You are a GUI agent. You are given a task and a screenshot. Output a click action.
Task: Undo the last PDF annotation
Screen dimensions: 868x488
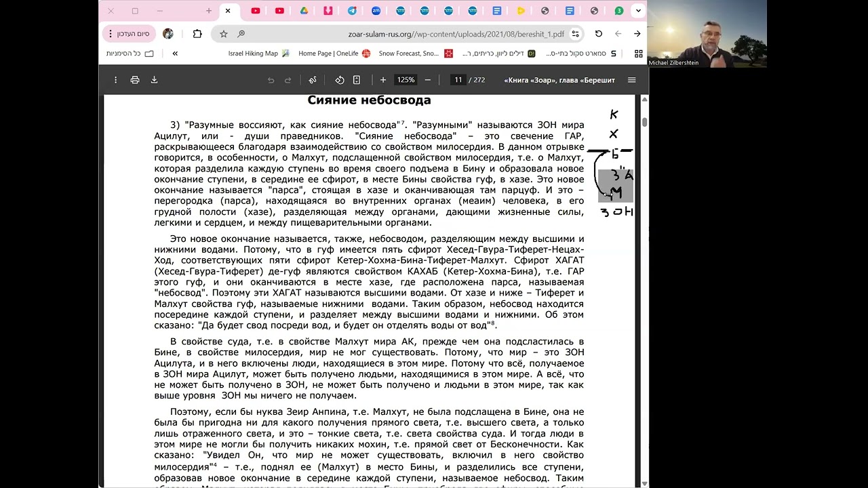[x=271, y=80]
